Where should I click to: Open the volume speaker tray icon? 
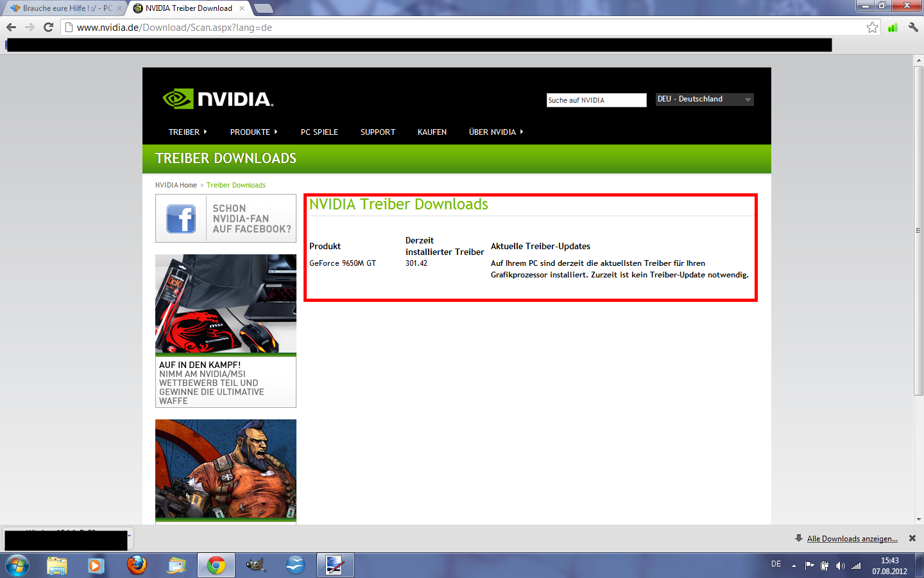pyautogui.click(x=840, y=566)
